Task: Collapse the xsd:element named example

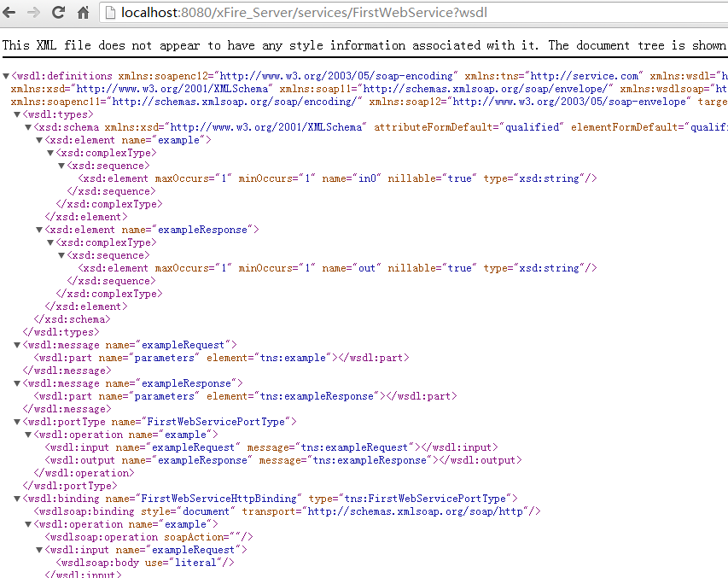Action: [38, 140]
